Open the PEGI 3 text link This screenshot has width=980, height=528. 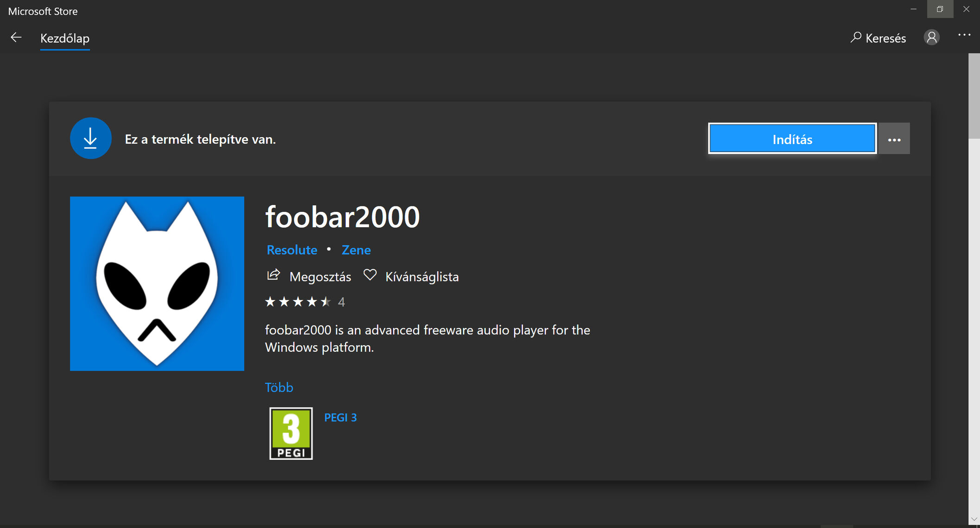pyautogui.click(x=340, y=418)
